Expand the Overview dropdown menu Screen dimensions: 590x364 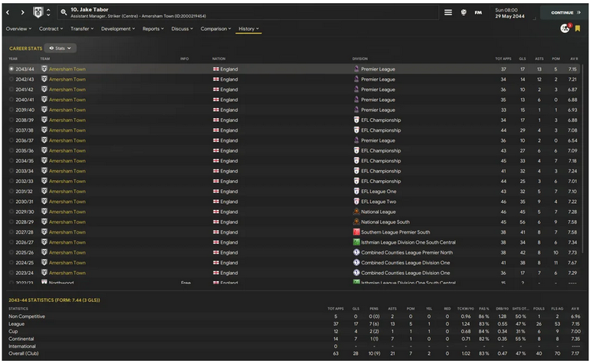point(18,28)
